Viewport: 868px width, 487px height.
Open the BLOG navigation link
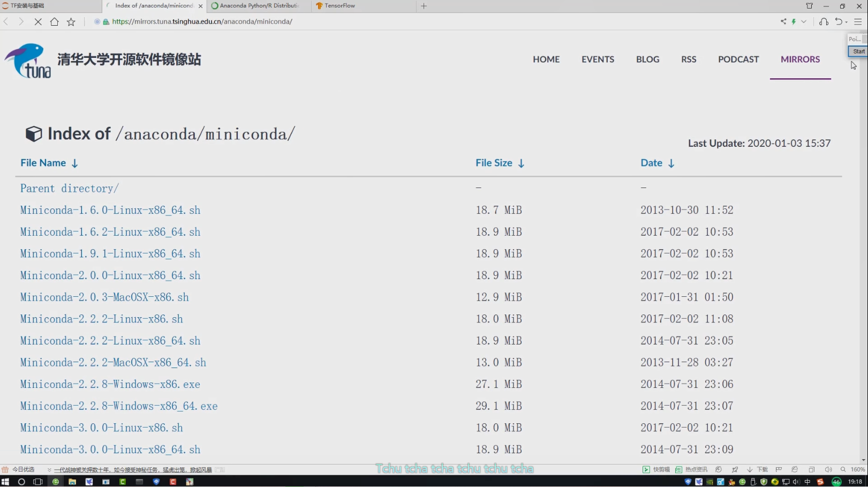[x=647, y=59]
